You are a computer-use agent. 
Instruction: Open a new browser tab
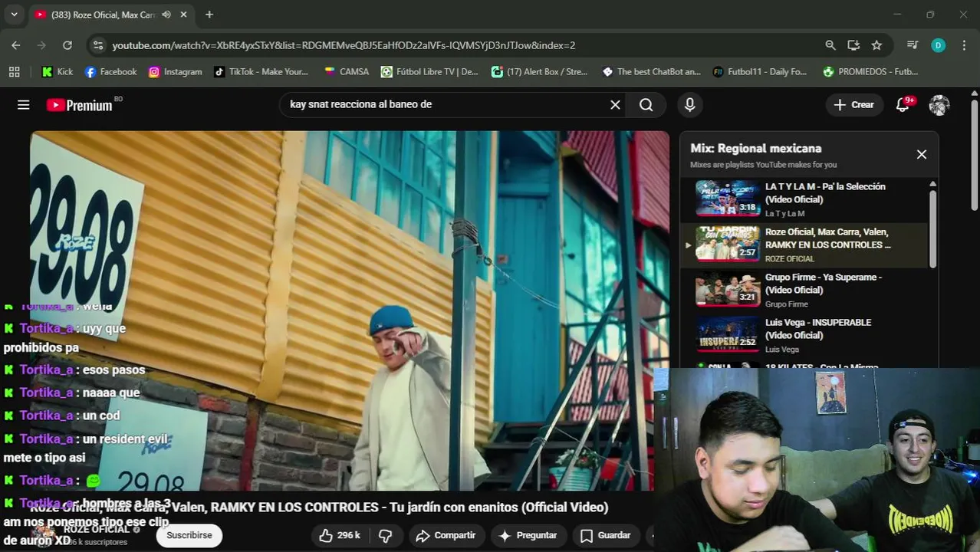[209, 15]
